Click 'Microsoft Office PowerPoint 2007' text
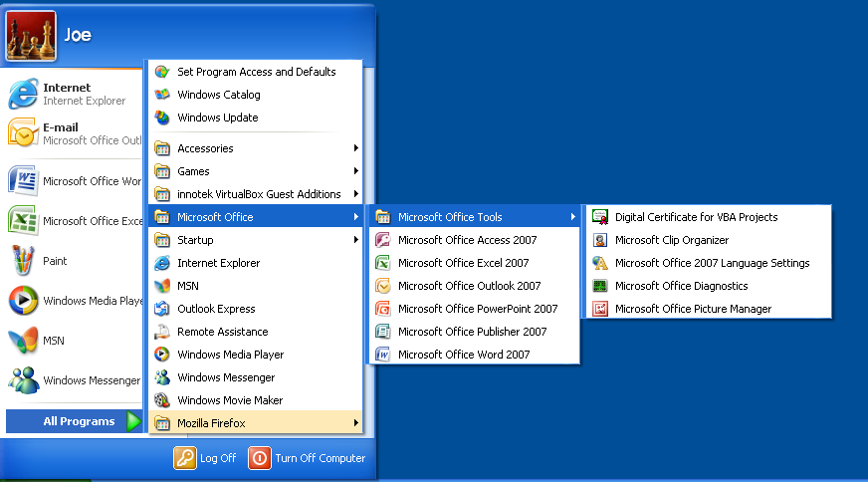This screenshot has width=868, height=482. 478,309
